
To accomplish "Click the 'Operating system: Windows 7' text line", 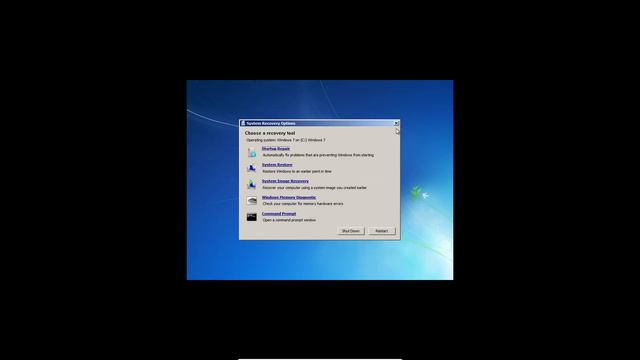I will point(286,140).
